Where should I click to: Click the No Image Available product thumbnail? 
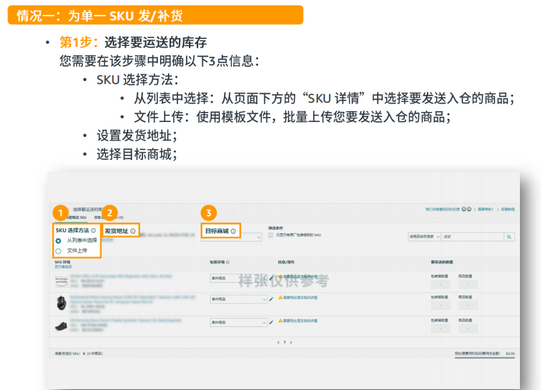pos(61,281)
